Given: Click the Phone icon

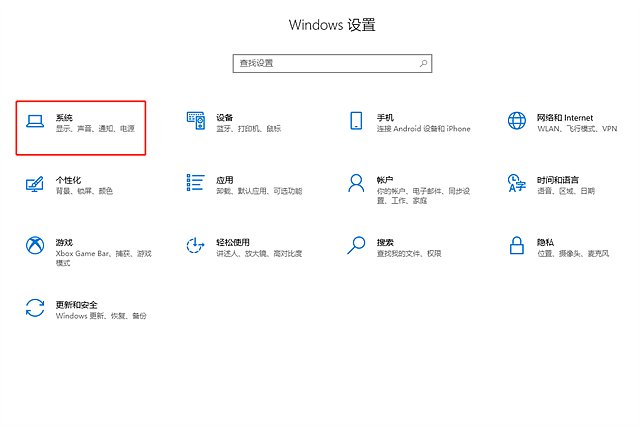Looking at the screenshot, I should [x=356, y=121].
